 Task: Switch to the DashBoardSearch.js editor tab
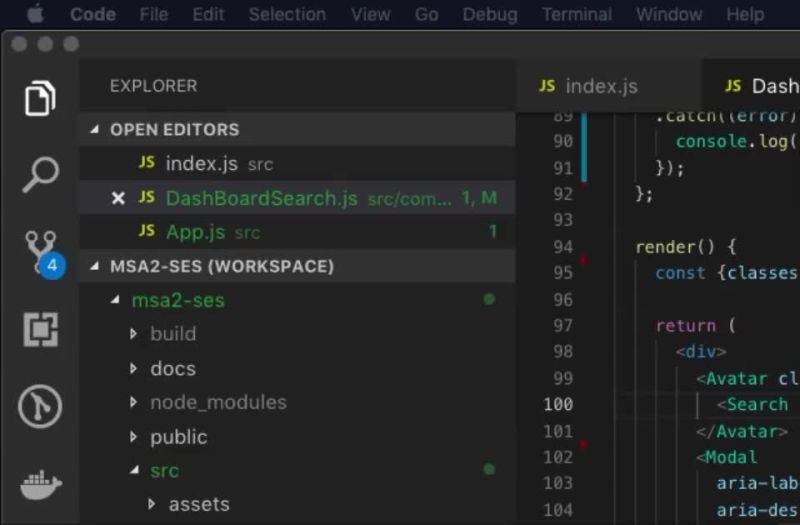(752, 86)
